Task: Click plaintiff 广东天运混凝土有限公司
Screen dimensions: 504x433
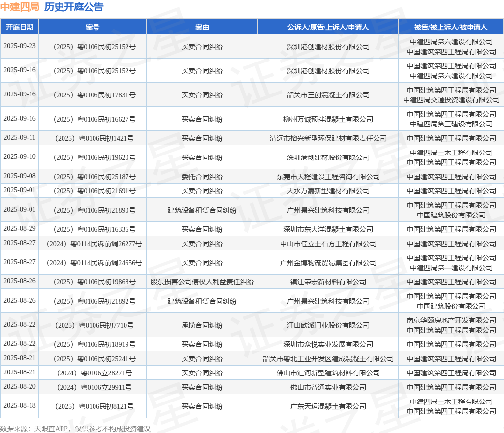Action: 328,406
